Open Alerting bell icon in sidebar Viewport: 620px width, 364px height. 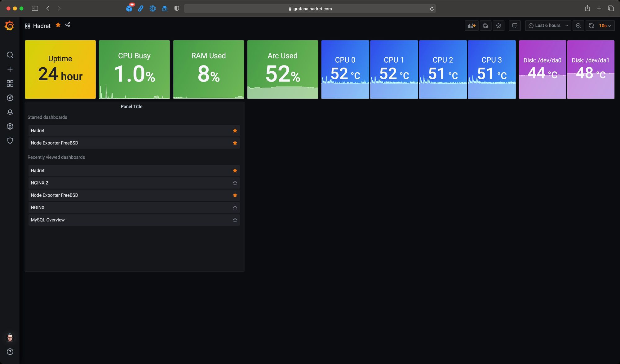tap(10, 112)
